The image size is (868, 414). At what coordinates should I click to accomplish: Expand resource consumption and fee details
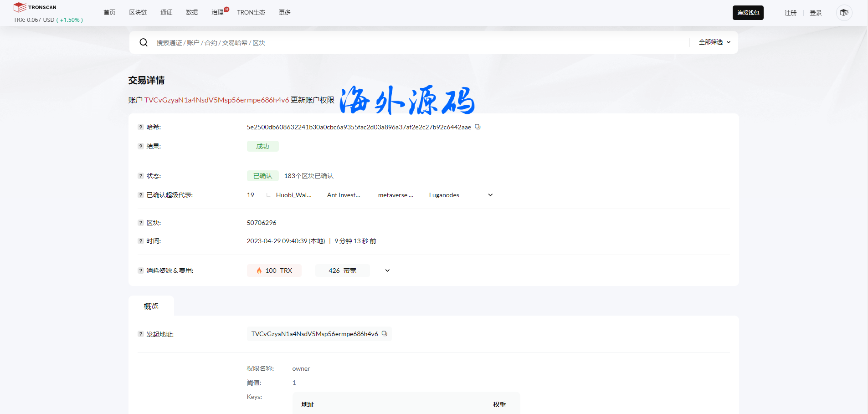(x=387, y=271)
